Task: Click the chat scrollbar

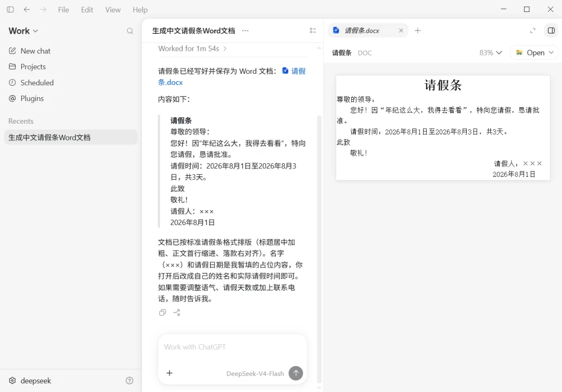Action: 319,249
